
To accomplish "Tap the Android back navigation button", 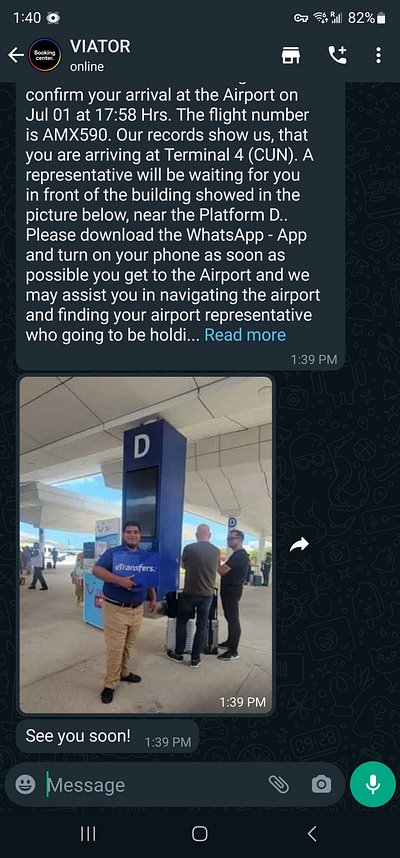I will (x=312, y=833).
